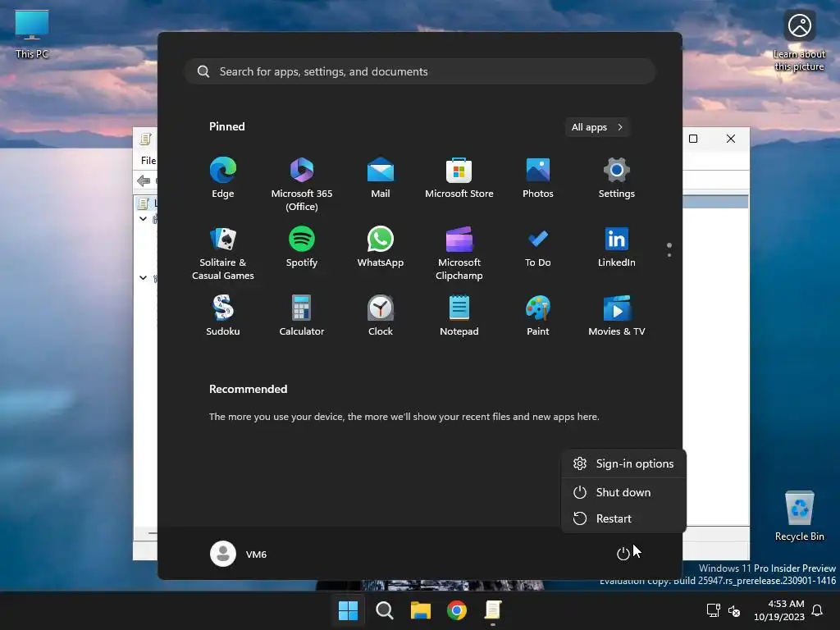
Task: Click the Start menu search box
Action: pos(420,71)
